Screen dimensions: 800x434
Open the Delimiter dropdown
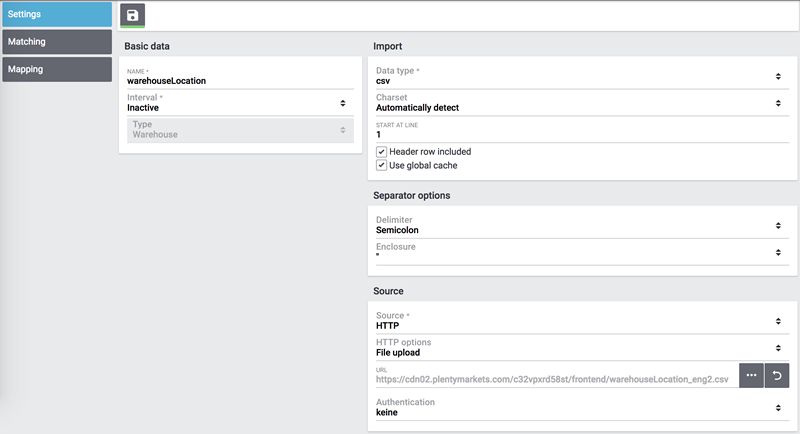pos(577,225)
